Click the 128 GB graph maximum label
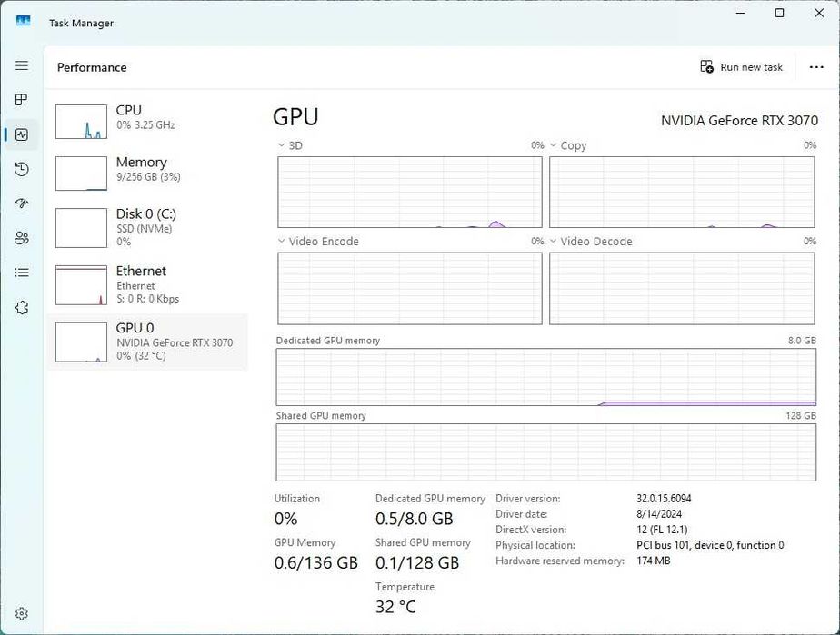 point(801,415)
